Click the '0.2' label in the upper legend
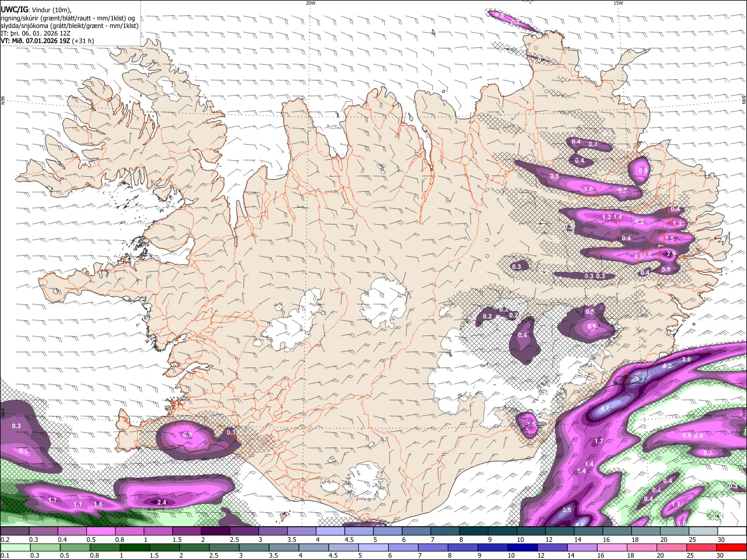The width and height of the screenshot is (747, 560). coord(4,540)
